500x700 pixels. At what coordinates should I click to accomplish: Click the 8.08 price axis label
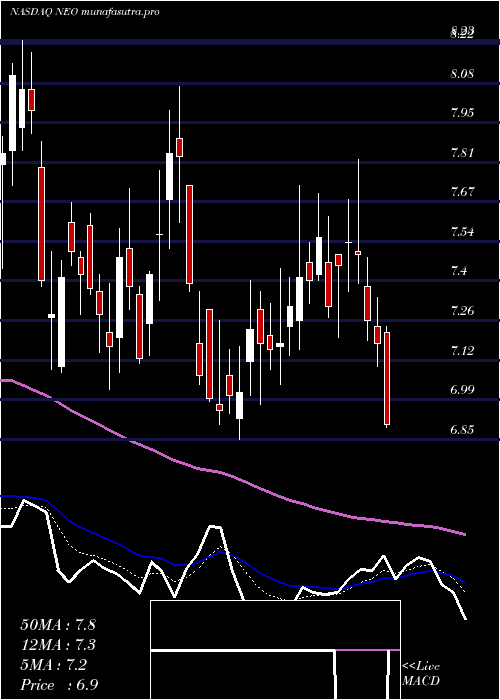462,74
